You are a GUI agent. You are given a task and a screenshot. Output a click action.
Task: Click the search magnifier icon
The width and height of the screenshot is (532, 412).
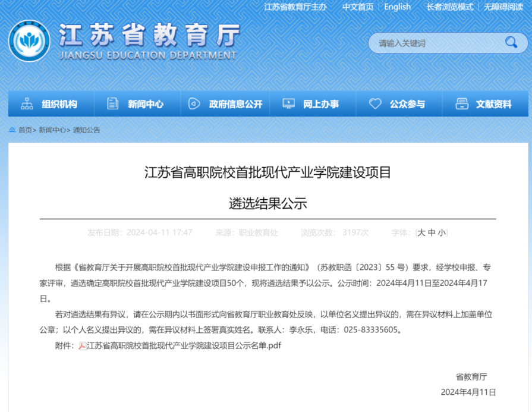[511, 42]
